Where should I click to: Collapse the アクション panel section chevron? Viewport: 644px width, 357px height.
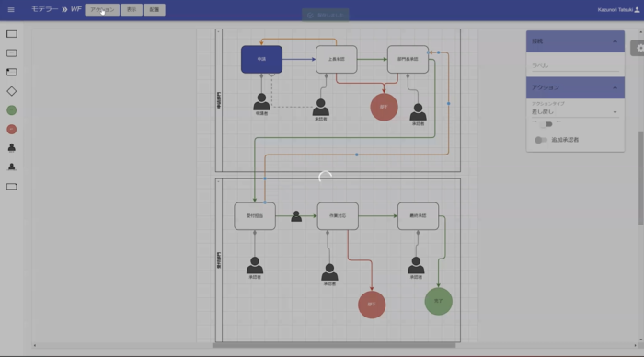[615, 88]
